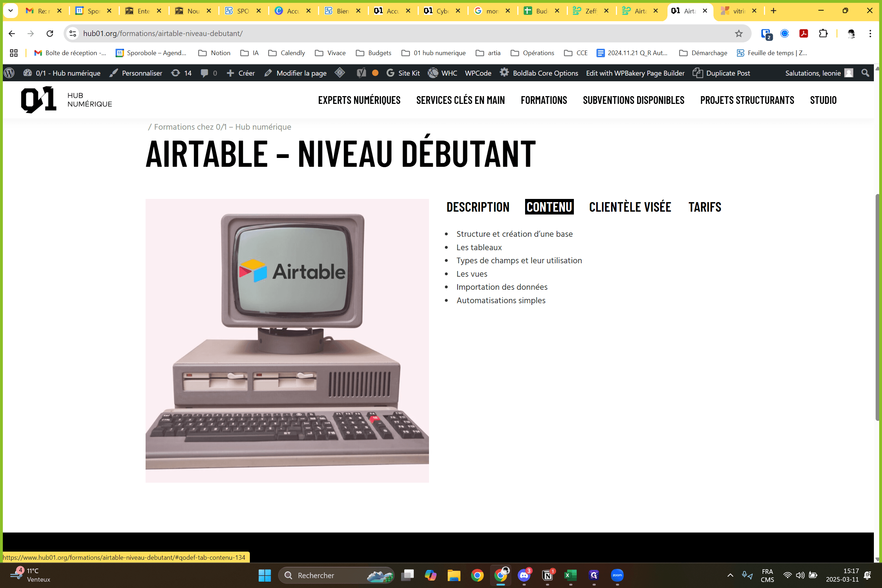Open the tab search dropdown arrow

point(11,11)
